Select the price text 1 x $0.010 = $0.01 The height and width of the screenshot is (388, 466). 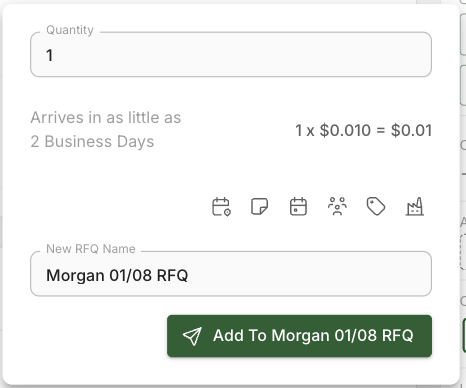coord(364,130)
